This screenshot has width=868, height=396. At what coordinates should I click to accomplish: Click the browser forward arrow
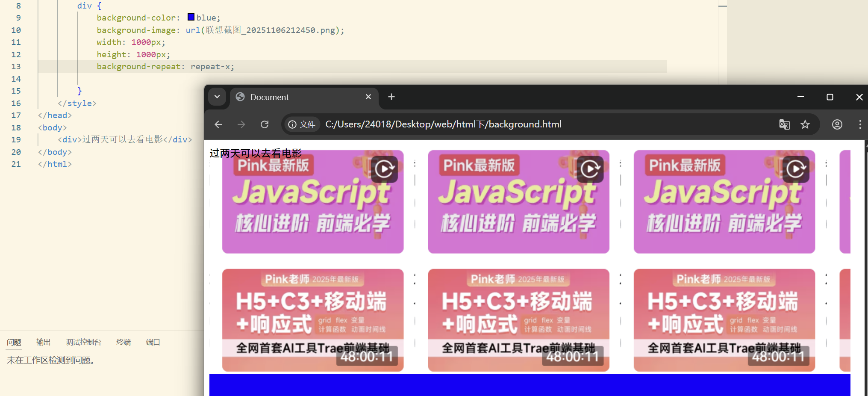pyautogui.click(x=241, y=124)
